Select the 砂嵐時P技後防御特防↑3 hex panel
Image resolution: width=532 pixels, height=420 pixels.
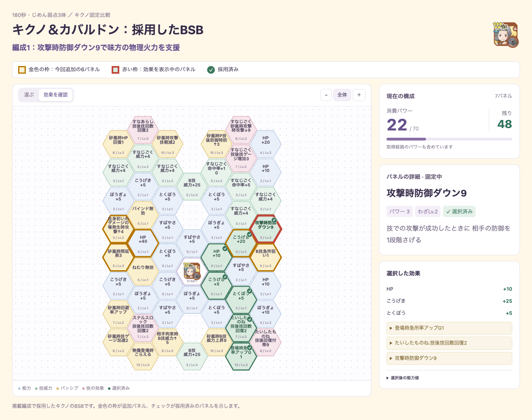click(216, 144)
